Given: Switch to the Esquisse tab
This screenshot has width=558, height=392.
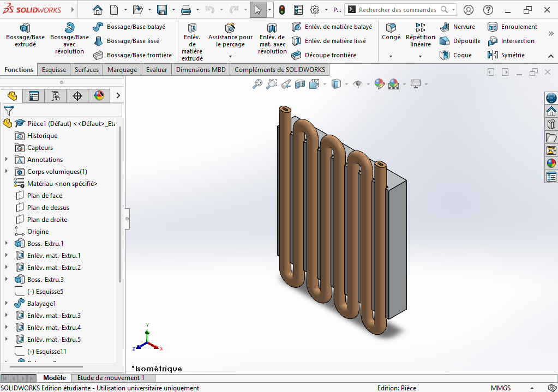Looking at the screenshot, I should click(54, 70).
